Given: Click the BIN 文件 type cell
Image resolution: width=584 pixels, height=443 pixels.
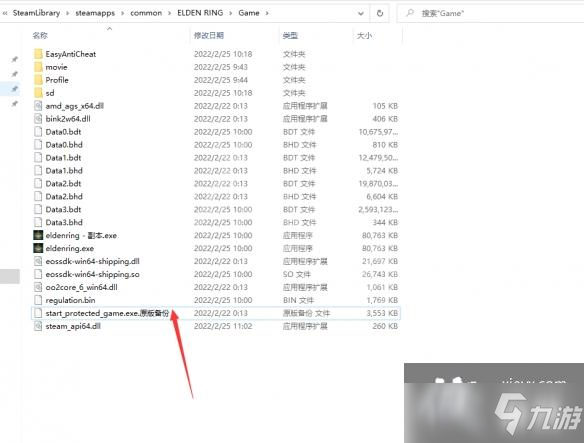Looking at the screenshot, I should click(x=298, y=300).
